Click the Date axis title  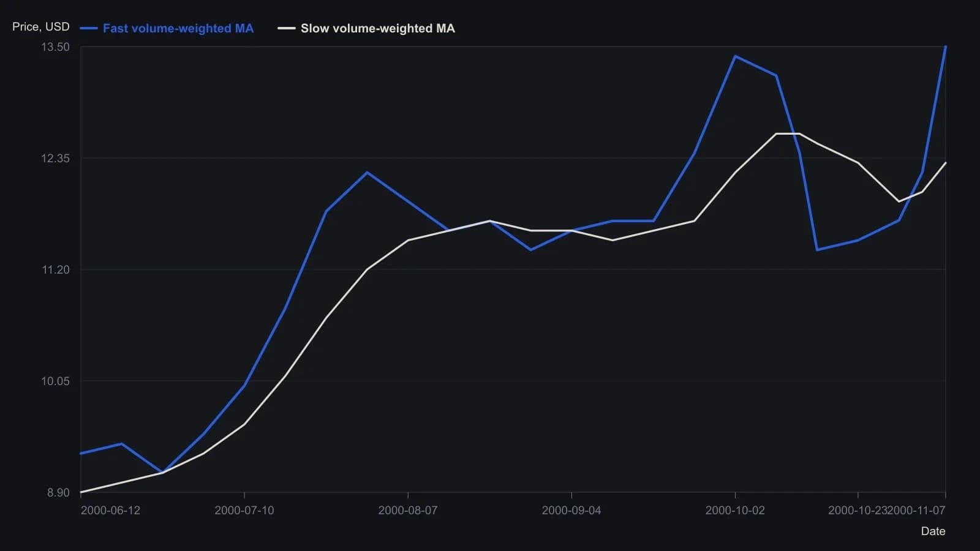pyautogui.click(x=933, y=531)
